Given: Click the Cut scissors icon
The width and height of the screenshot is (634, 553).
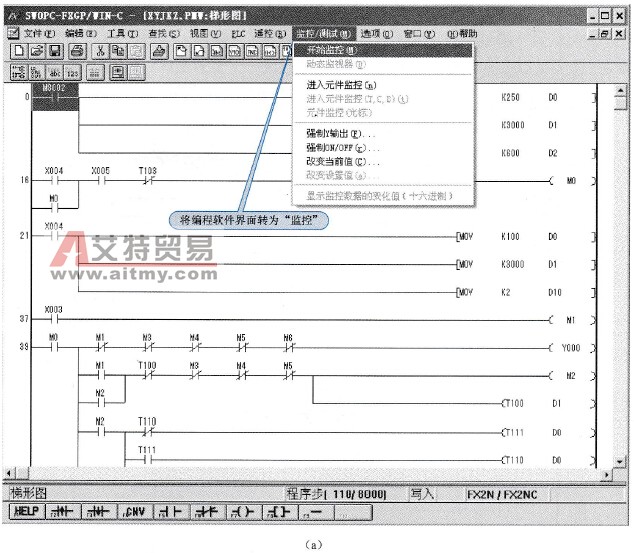Looking at the screenshot, I should coord(100,51).
